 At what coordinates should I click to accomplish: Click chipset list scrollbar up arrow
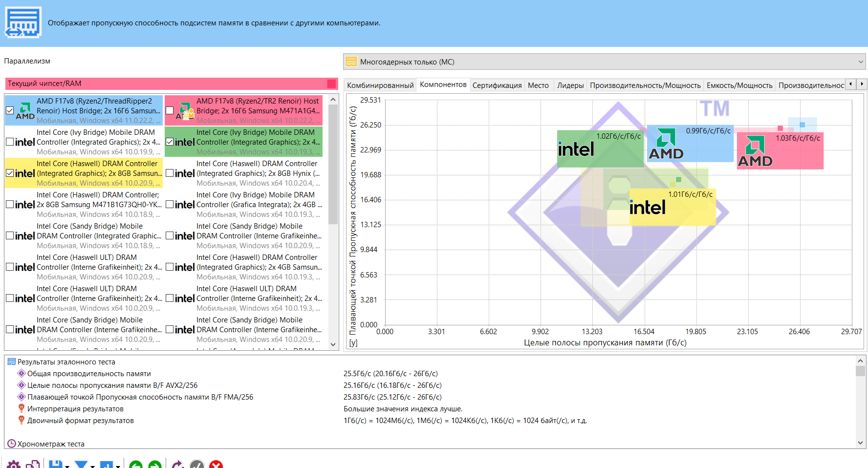click(333, 100)
